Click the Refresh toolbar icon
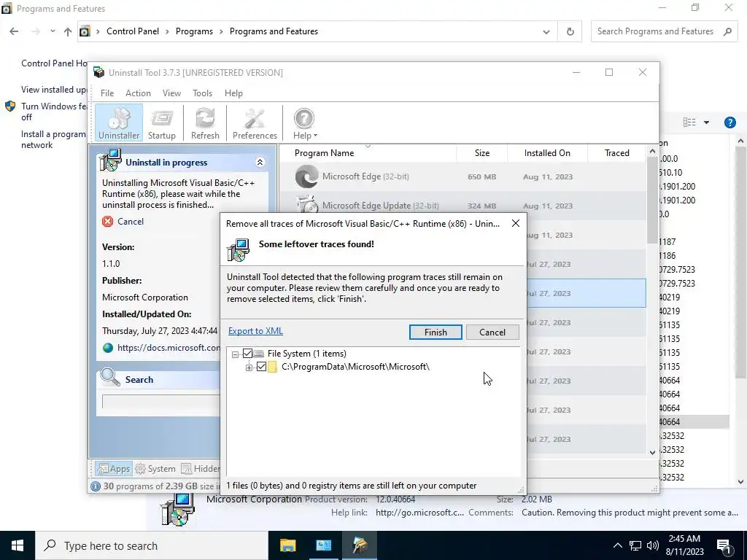 [205, 122]
